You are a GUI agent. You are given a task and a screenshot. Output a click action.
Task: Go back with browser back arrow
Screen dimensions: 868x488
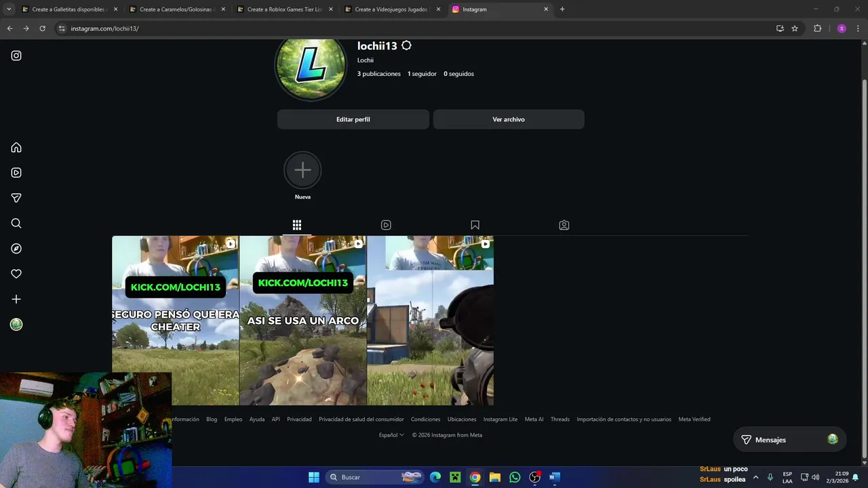pos(9,28)
